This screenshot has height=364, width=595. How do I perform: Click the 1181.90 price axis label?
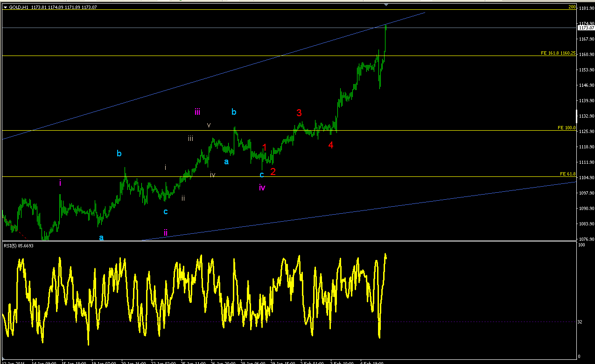(586, 8)
